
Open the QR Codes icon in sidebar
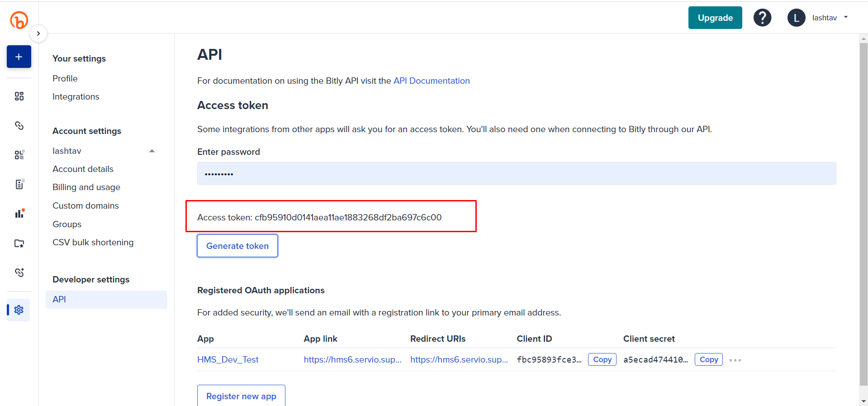(x=19, y=155)
